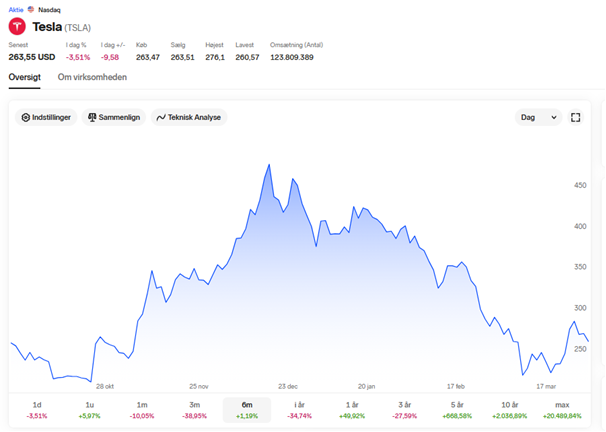The width and height of the screenshot is (606, 432).
Task: Select the 1 år time range
Action: pyautogui.click(x=352, y=410)
